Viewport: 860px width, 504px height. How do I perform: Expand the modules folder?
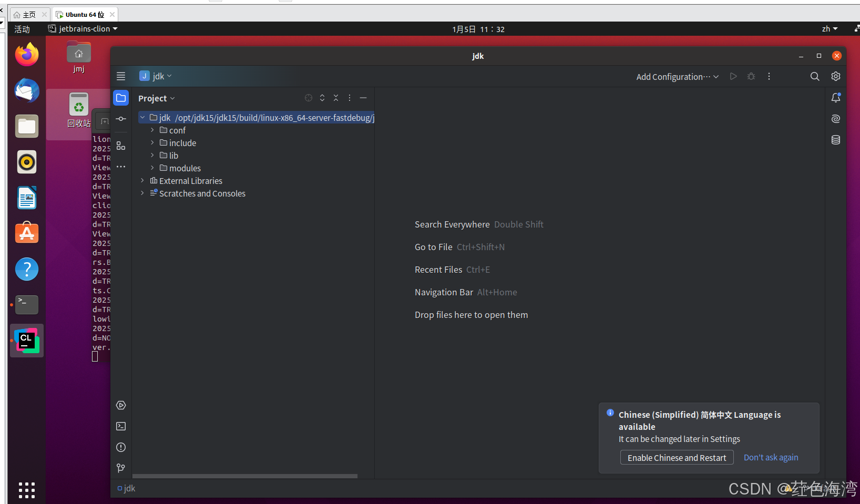click(x=152, y=168)
